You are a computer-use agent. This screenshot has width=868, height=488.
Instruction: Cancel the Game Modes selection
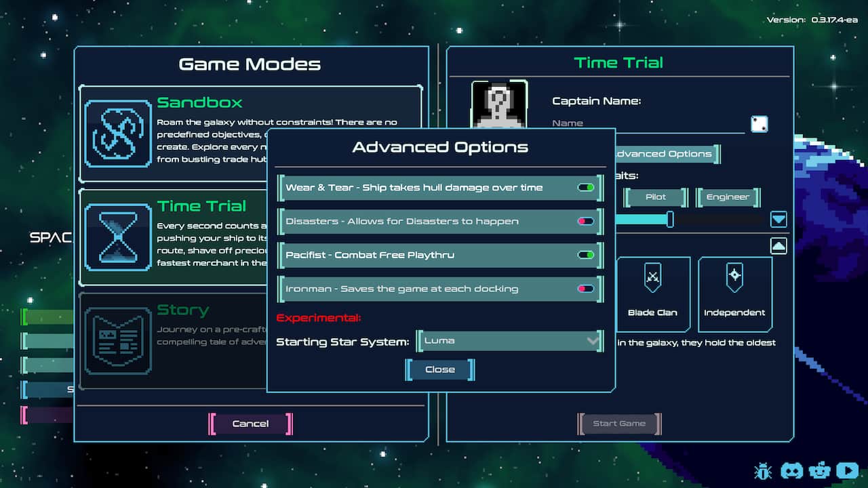[251, 424]
